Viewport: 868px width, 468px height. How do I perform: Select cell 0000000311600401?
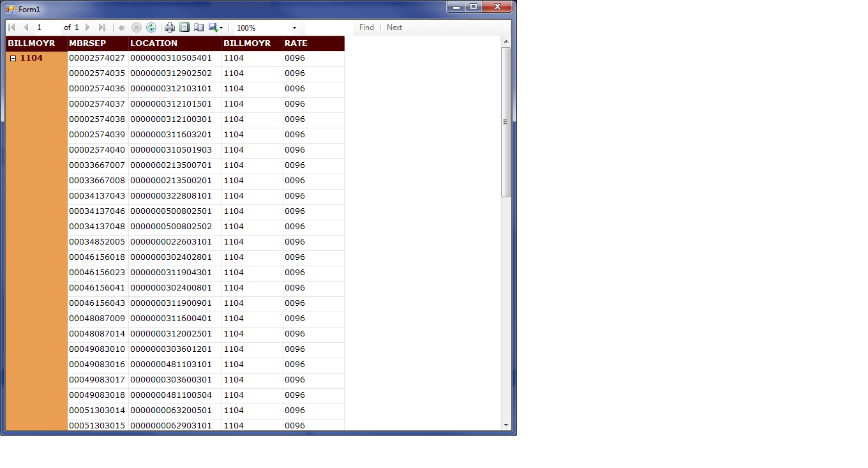click(x=175, y=319)
